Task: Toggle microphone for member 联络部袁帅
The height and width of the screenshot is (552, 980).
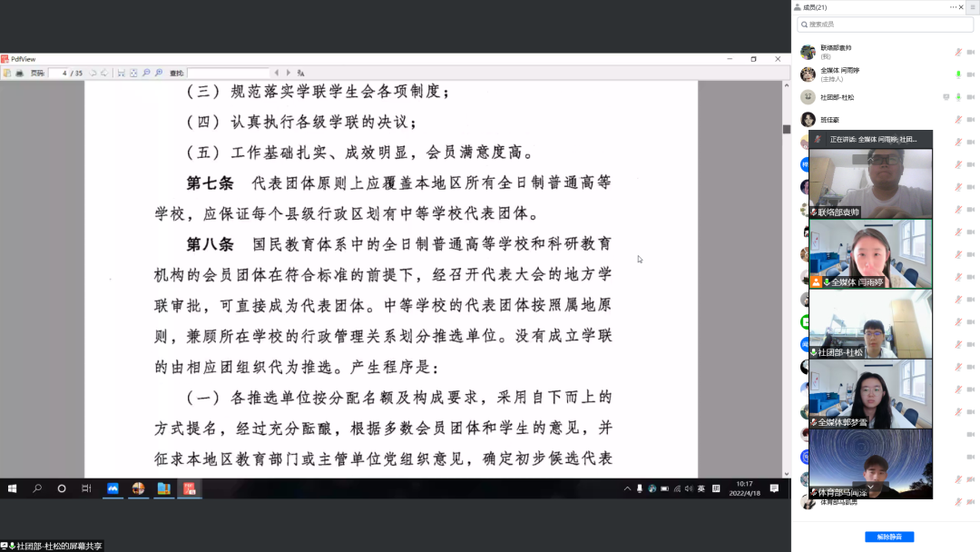Action: pyautogui.click(x=958, y=52)
